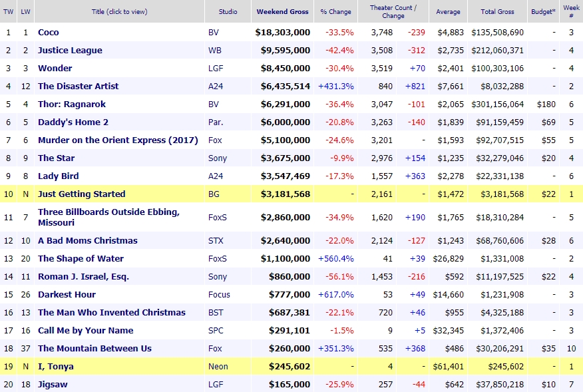Open LGF studio in Jigsaw row
This screenshot has height=392, width=583.
click(x=216, y=385)
